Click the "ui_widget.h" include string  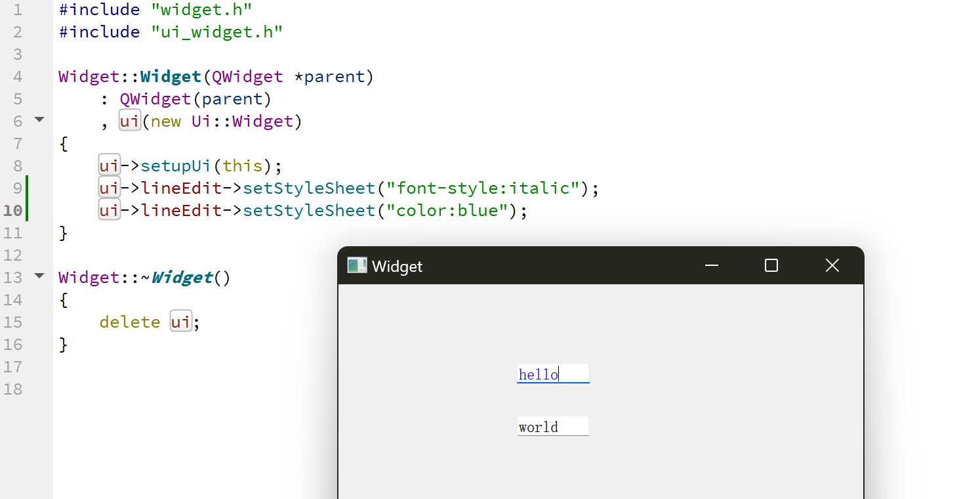click(x=216, y=32)
